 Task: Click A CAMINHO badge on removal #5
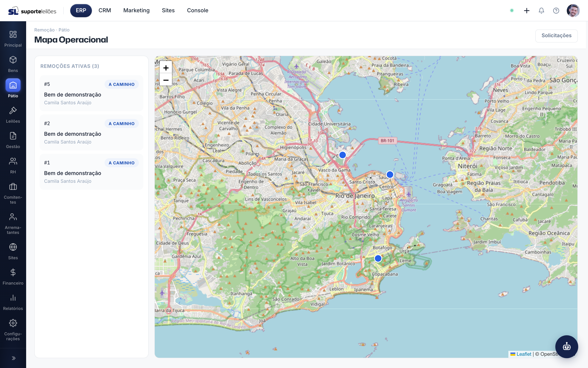coord(121,84)
